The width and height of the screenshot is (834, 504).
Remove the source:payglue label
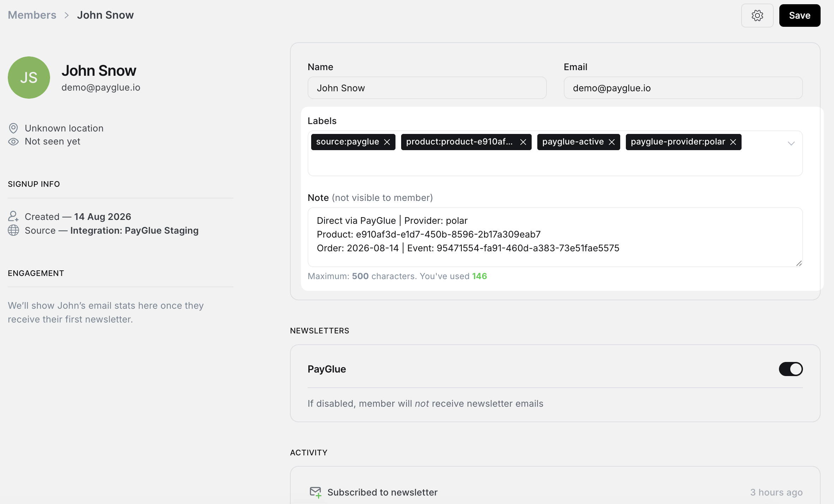click(387, 142)
